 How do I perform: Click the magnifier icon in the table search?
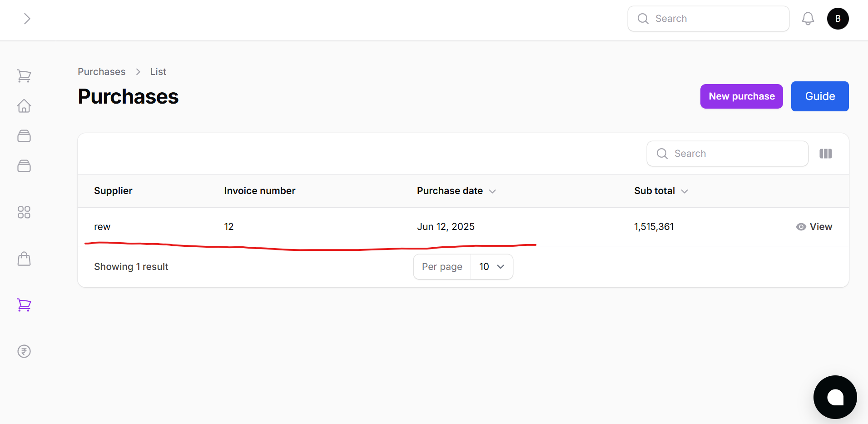pos(662,154)
